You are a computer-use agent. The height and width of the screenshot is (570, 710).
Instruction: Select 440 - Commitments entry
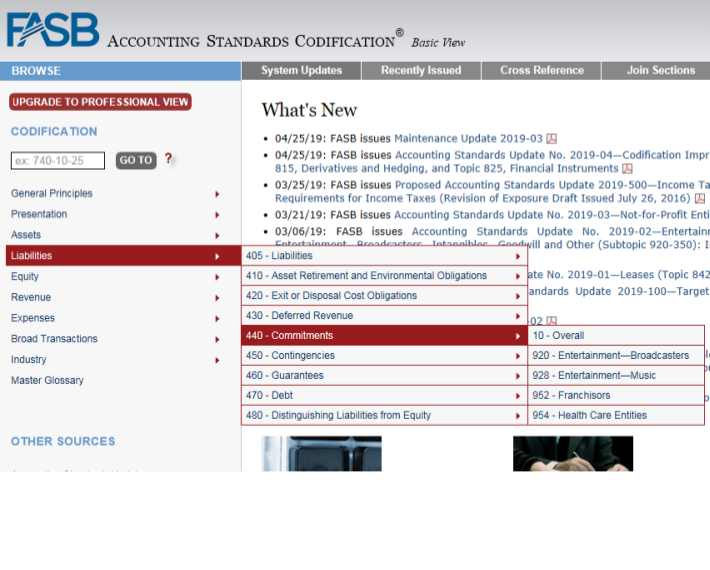tap(384, 335)
